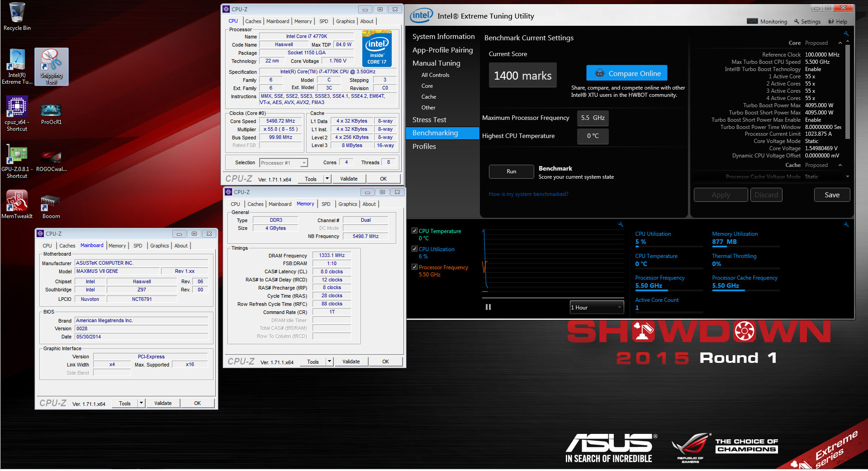Toggle CPU Utilization graph checkbox
The width and height of the screenshot is (868, 471).
click(x=414, y=249)
